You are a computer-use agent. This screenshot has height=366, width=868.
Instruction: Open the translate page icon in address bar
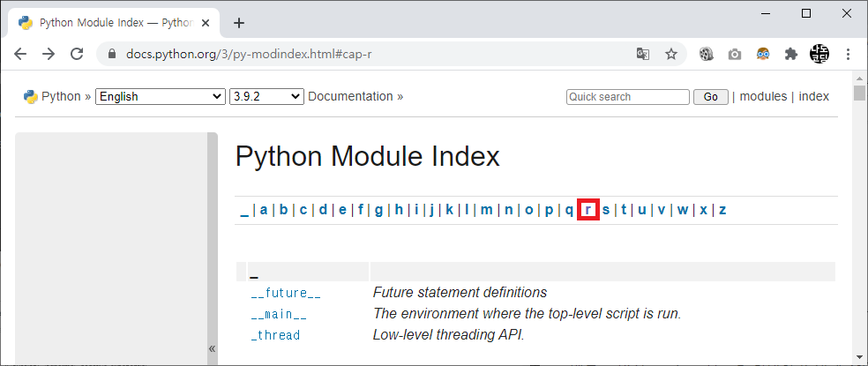643,54
